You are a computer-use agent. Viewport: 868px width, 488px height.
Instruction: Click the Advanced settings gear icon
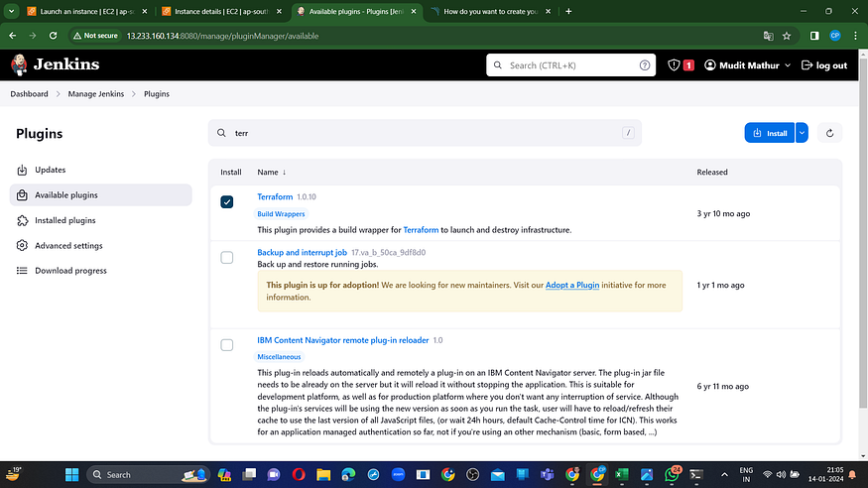point(22,245)
